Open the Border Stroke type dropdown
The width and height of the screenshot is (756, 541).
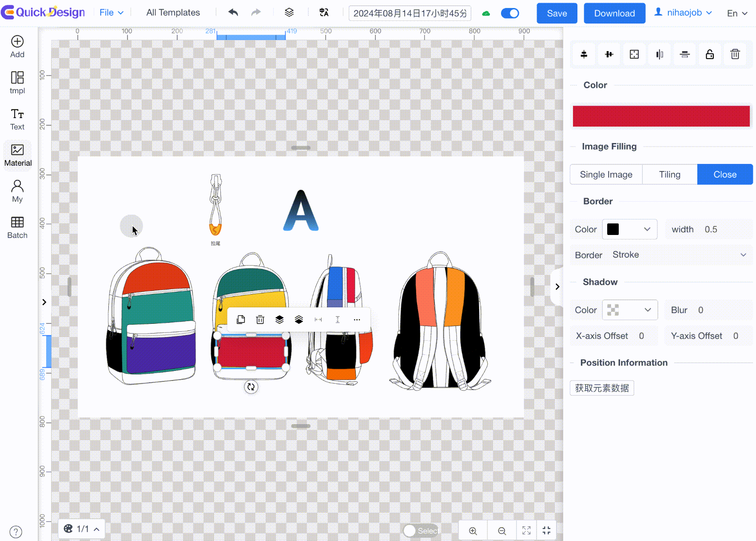(679, 255)
